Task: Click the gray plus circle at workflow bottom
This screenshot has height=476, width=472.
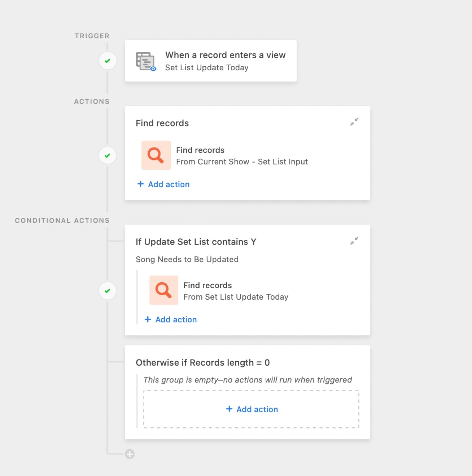Action: tap(130, 454)
